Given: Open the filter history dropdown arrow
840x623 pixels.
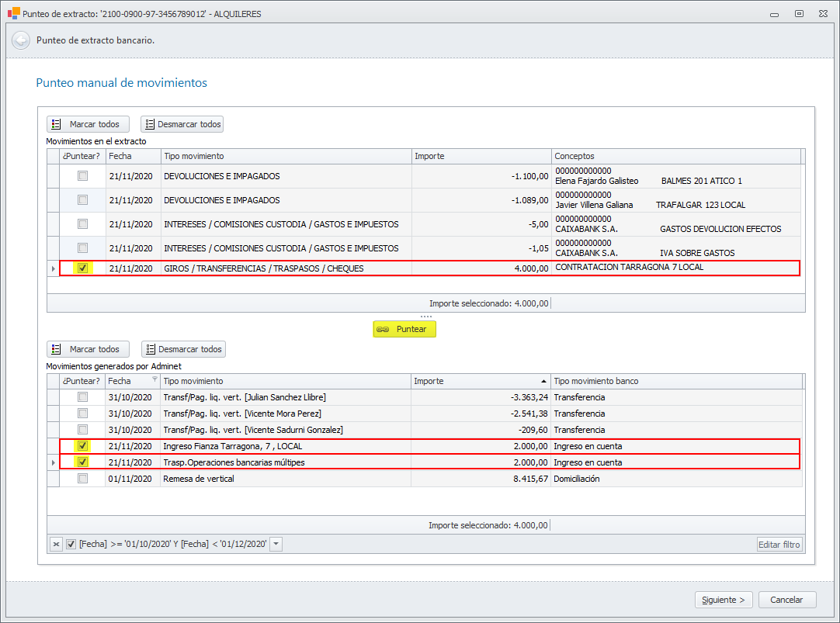Looking at the screenshot, I should (276, 545).
